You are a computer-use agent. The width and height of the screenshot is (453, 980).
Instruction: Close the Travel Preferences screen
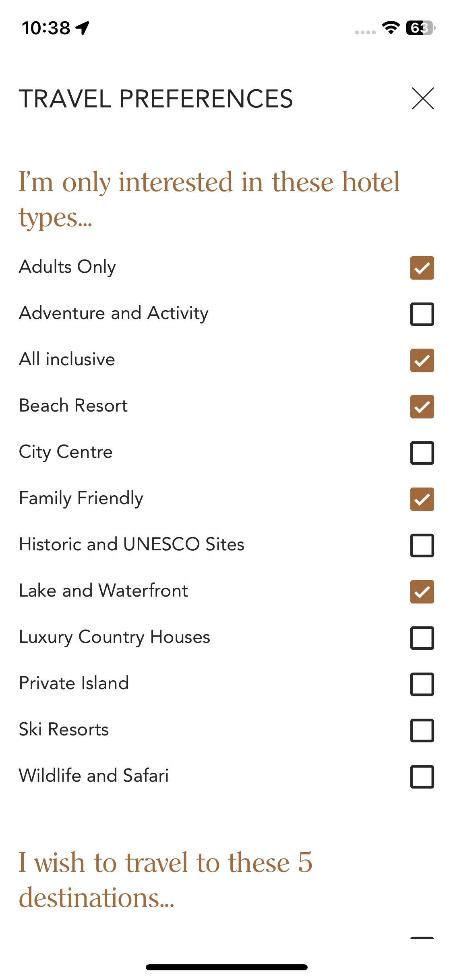point(423,99)
